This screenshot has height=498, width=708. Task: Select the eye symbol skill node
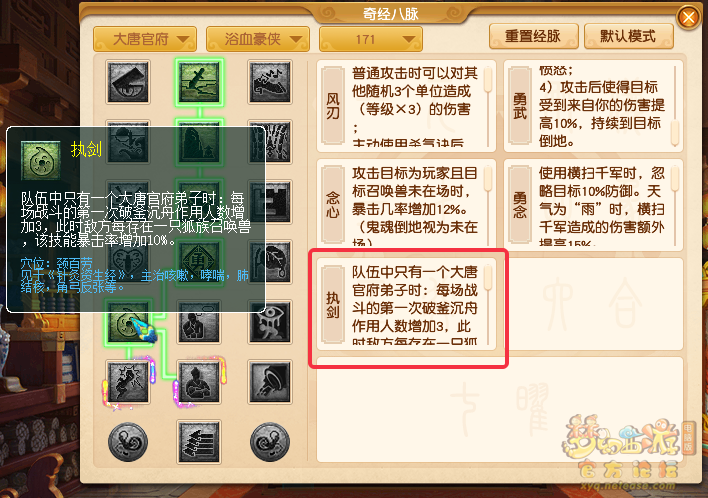270,322
